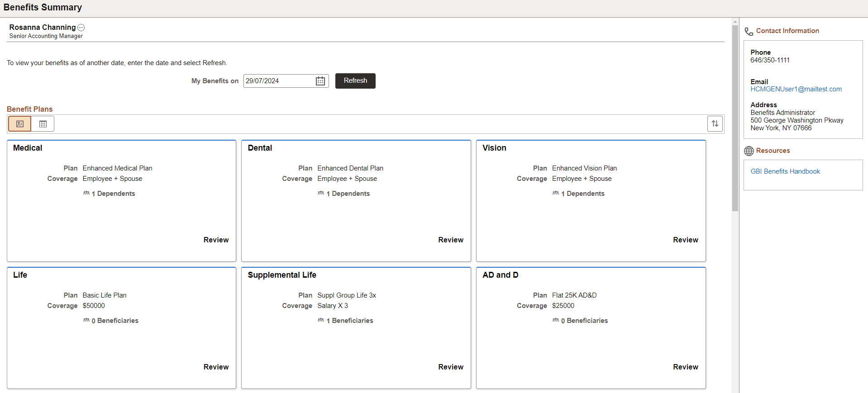Click 'Enhanced Dental Plan' text
The image size is (868, 393).
pyautogui.click(x=350, y=168)
